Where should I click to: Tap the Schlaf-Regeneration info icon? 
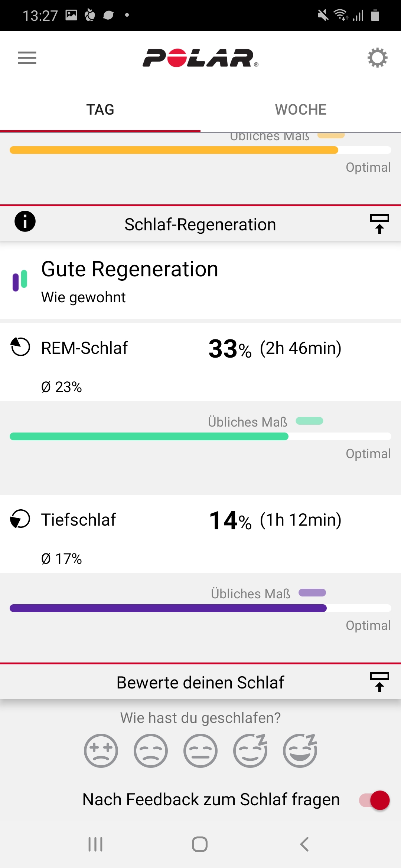point(25,222)
